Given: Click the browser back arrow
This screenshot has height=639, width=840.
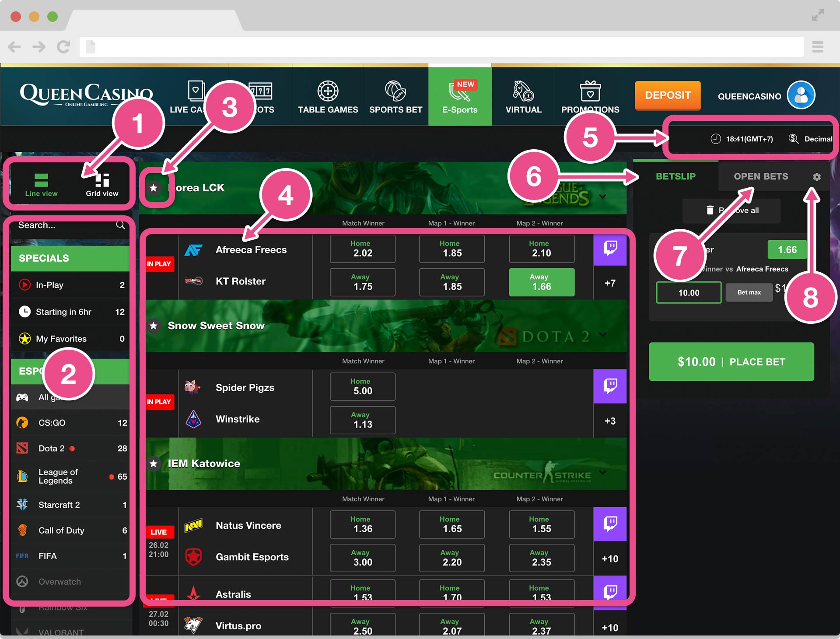Looking at the screenshot, I should tap(14, 47).
